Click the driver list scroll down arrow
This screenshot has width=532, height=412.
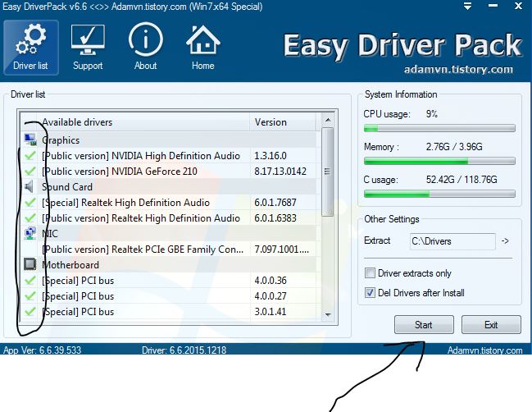pos(328,314)
